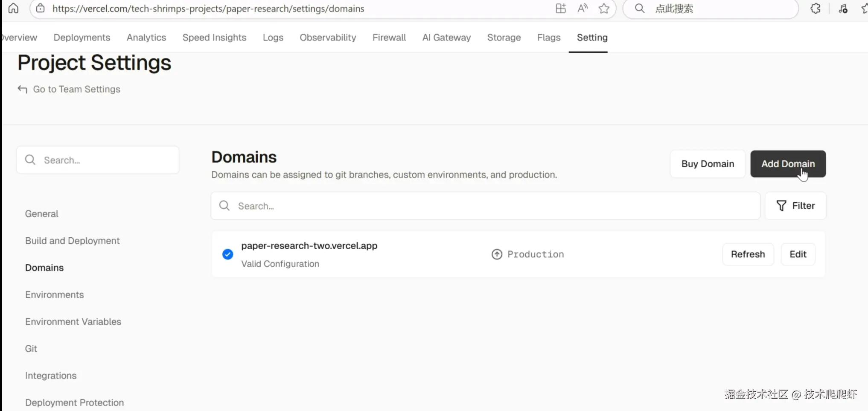Click the Buy Domain button

[708, 164]
